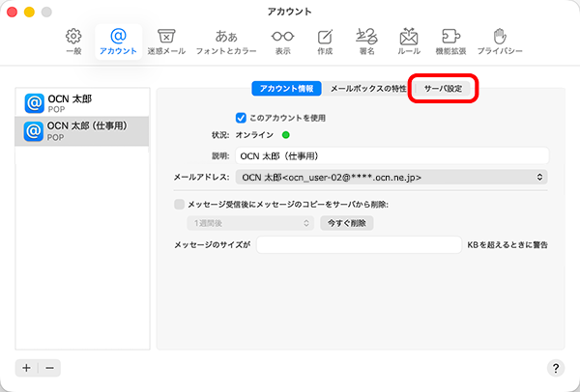580x392 pixels.
Task: Switch to the サーバ設定 tab
Action: coord(445,89)
